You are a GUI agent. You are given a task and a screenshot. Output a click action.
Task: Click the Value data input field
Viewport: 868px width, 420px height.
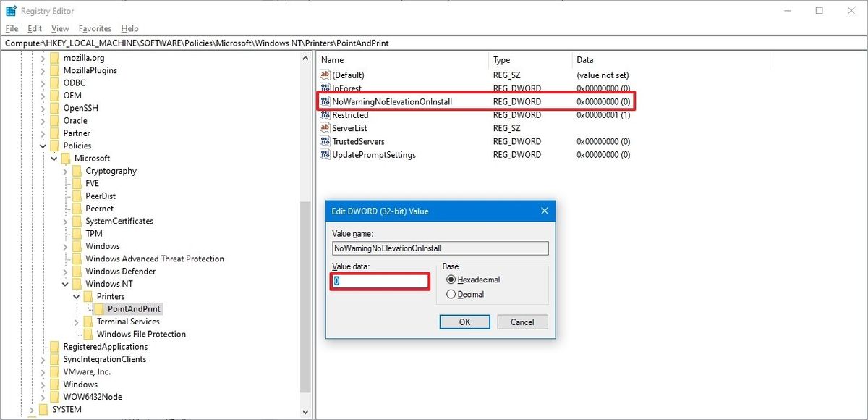pos(380,281)
